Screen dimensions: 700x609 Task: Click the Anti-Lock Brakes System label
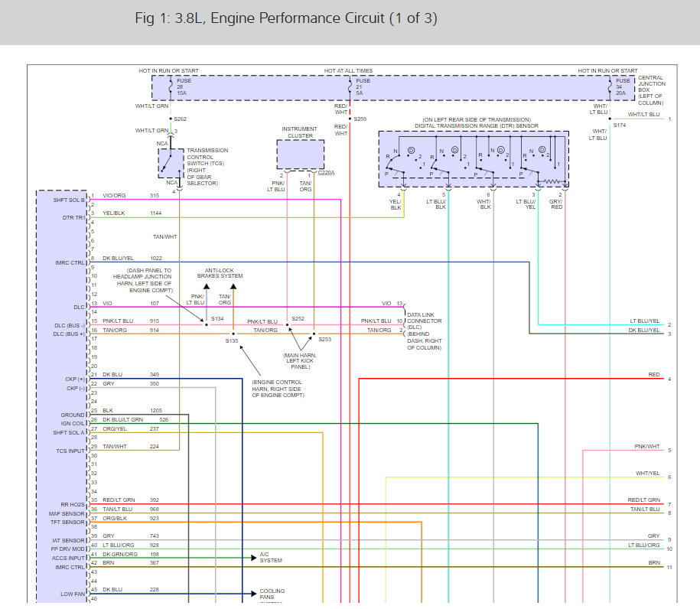click(x=220, y=273)
